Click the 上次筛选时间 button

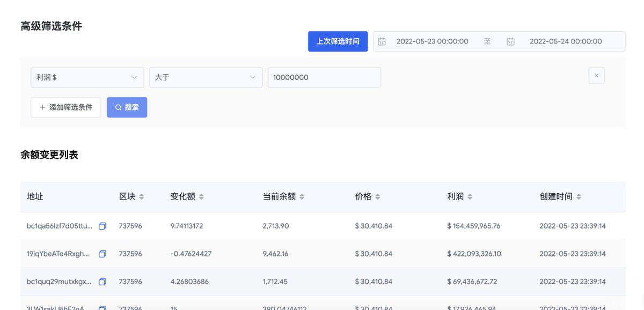[x=338, y=41]
